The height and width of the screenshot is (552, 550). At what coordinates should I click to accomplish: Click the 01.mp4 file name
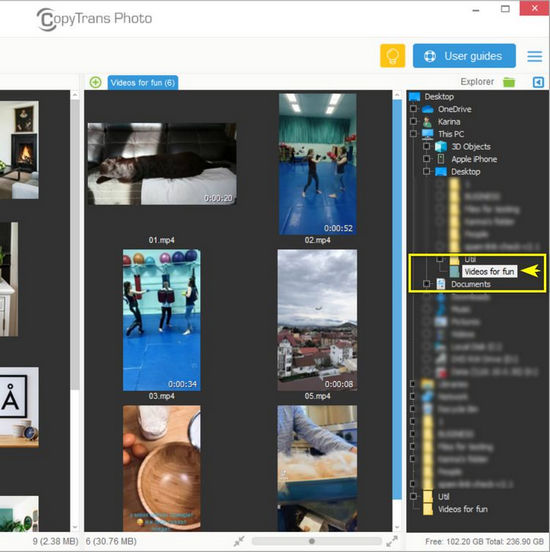point(162,240)
